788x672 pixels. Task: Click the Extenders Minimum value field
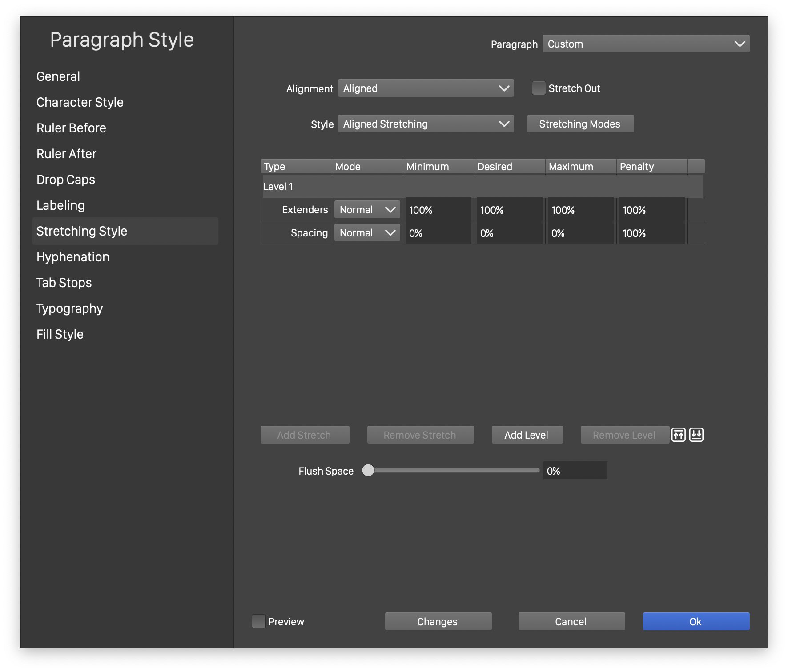(438, 210)
